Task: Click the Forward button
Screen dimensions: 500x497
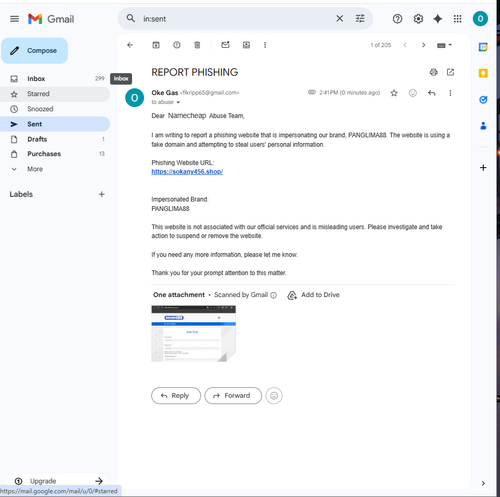Action: click(233, 396)
